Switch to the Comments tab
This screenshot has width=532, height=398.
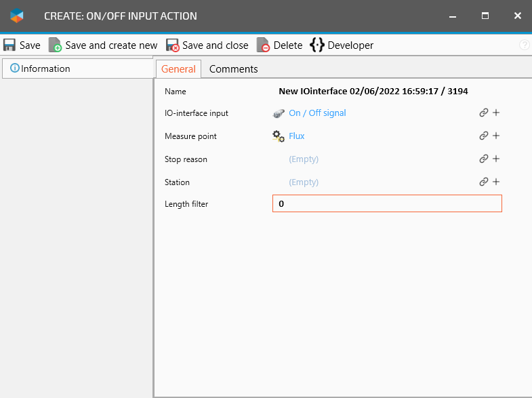[233, 69]
